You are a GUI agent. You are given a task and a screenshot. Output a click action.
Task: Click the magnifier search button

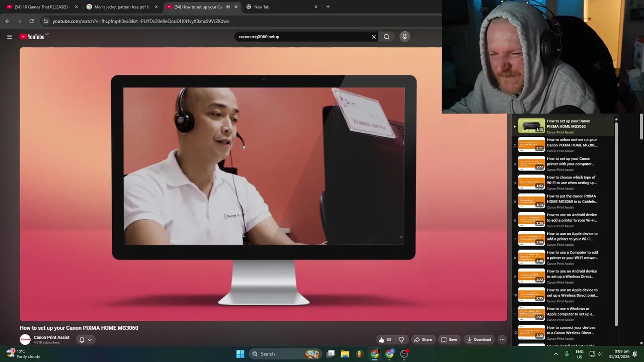click(386, 37)
